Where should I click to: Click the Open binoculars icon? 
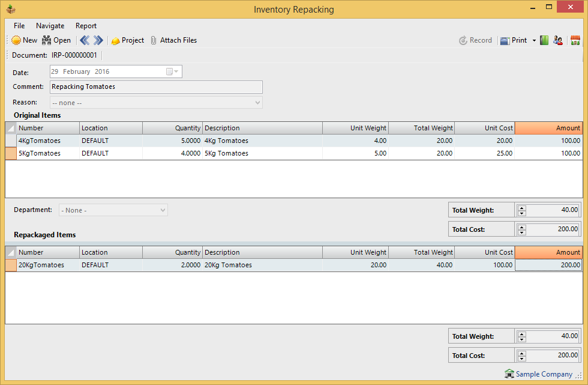point(47,40)
